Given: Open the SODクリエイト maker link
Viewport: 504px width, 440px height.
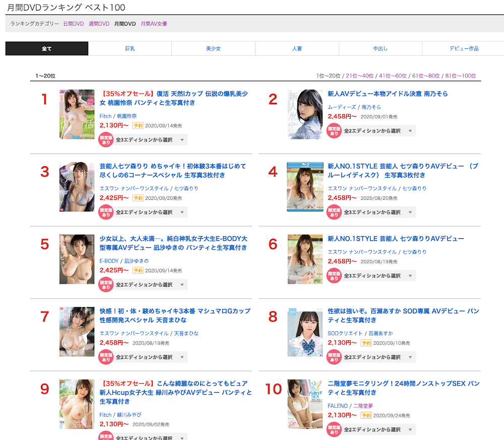Looking at the screenshot, I should 345,333.
